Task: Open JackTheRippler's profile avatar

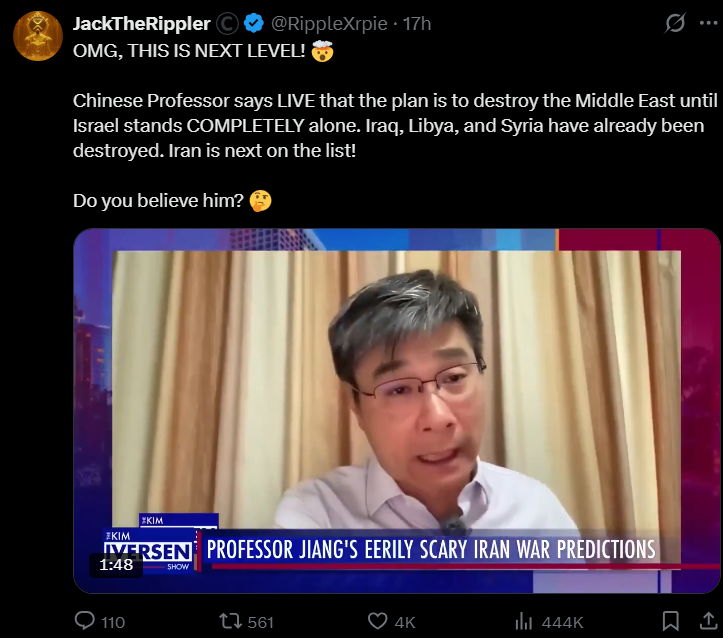Action: pyautogui.click(x=38, y=36)
